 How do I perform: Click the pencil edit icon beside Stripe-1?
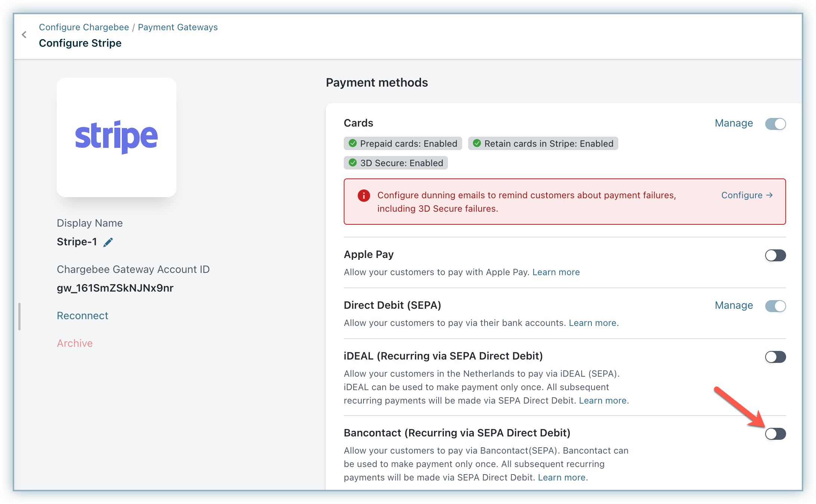(x=108, y=242)
